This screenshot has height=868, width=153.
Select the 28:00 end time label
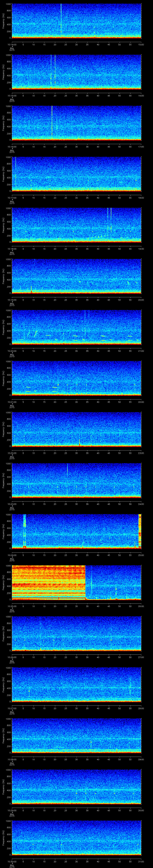[x=141, y=708]
